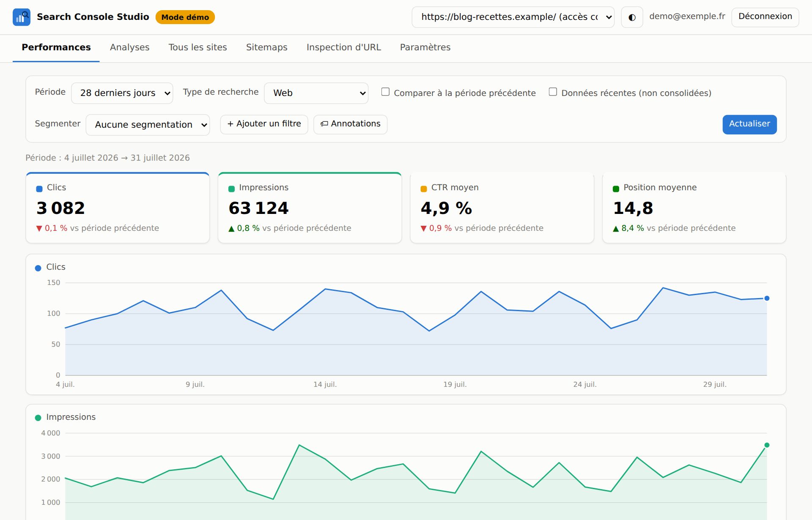Go to the Tous les sites tab
The height and width of the screenshot is (520, 812).
pyautogui.click(x=198, y=47)
